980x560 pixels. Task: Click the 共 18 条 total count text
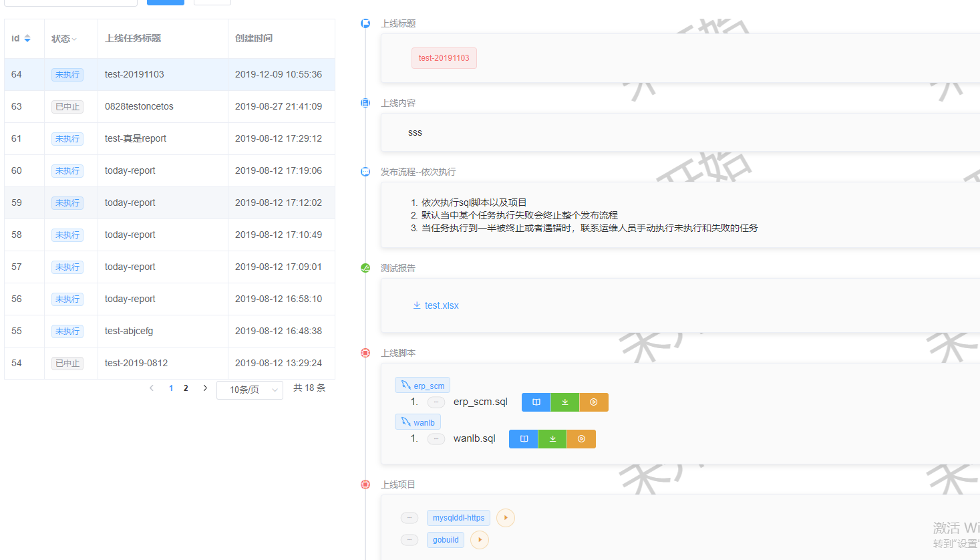click(309, 388)
